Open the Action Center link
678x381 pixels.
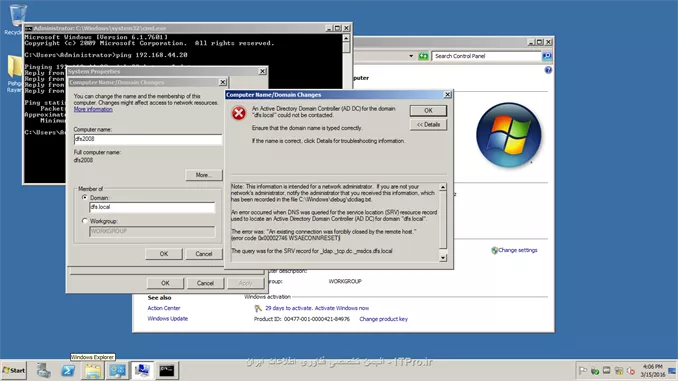point(164,308)
